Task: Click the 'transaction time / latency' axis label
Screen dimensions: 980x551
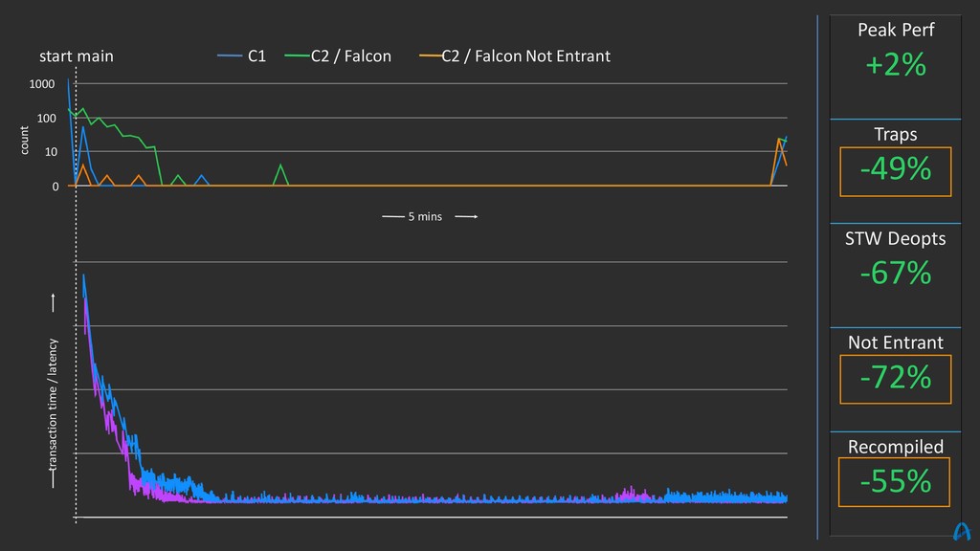Action: (53, 405)
